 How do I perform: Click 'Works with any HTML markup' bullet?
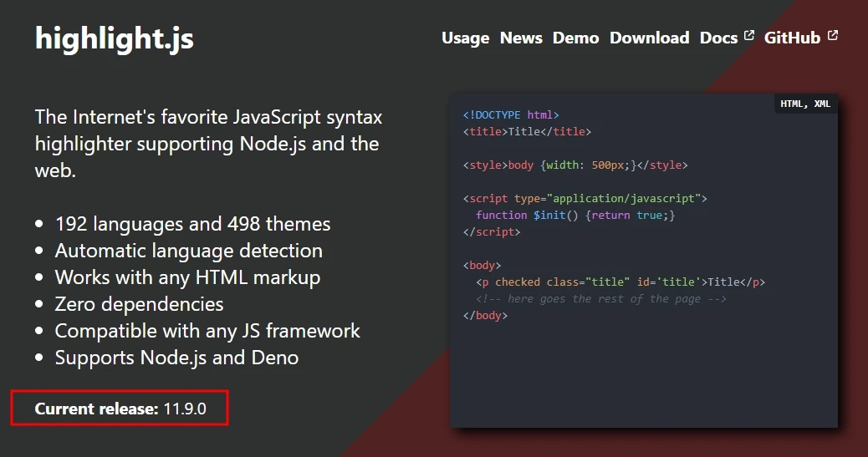[x=187, y=277]
